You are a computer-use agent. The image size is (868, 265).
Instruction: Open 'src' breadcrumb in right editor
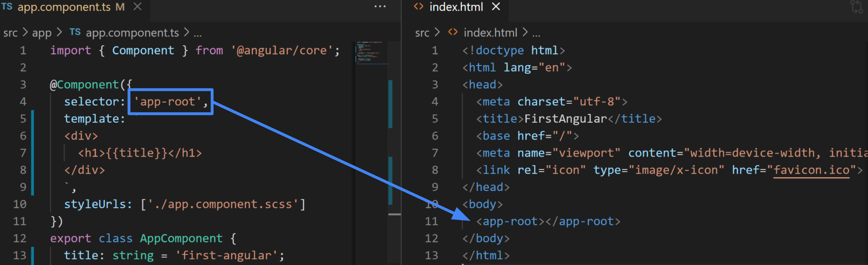(422, 33)
